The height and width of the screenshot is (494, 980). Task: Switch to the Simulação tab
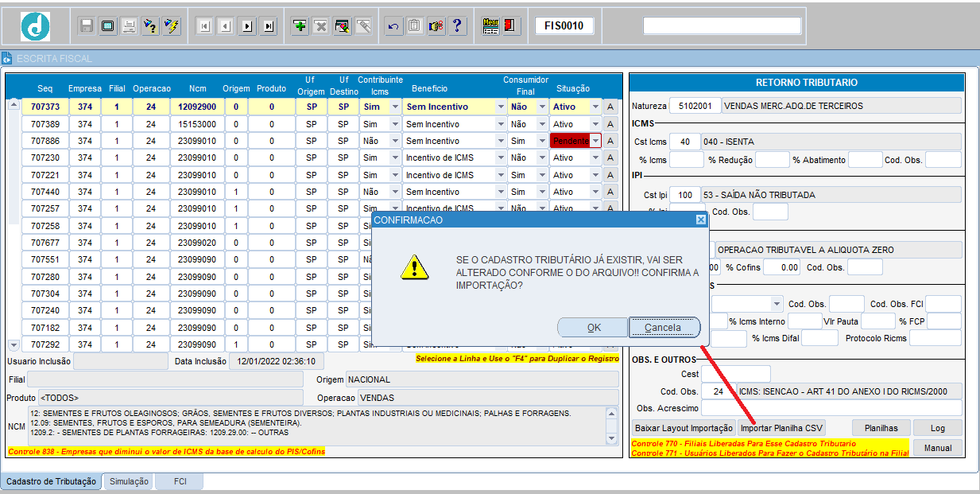point(129,481)
